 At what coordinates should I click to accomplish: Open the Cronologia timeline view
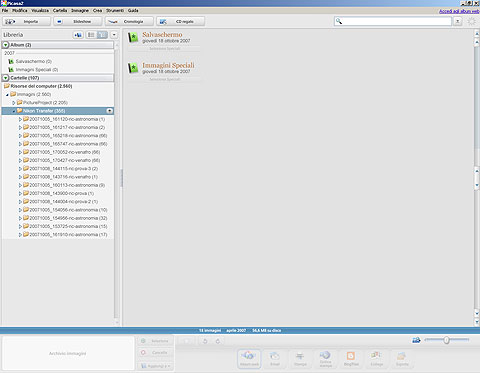pyautogui.click(x=129, y=21)
